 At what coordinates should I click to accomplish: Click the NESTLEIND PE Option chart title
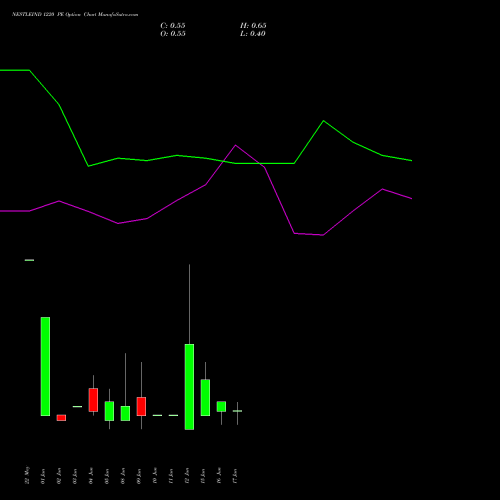[75, 15]
